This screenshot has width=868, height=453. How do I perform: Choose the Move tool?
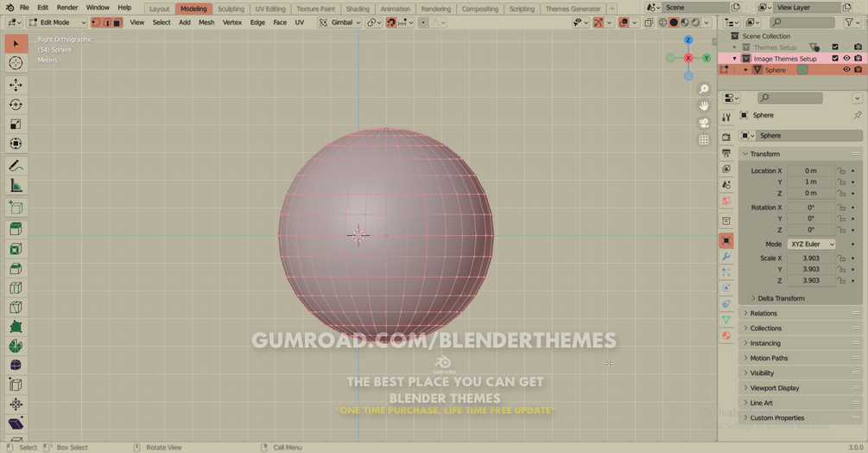point(16,85)
